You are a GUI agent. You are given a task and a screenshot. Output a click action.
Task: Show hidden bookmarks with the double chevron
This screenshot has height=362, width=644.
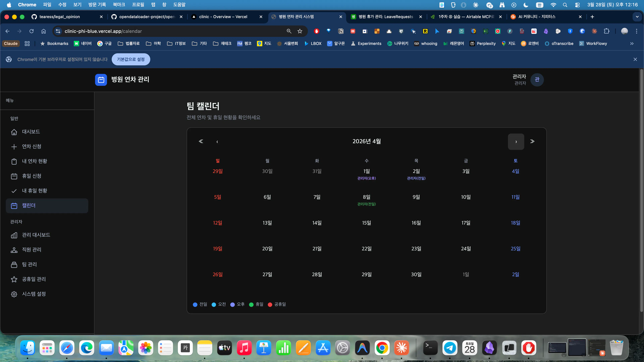point(632,43)
